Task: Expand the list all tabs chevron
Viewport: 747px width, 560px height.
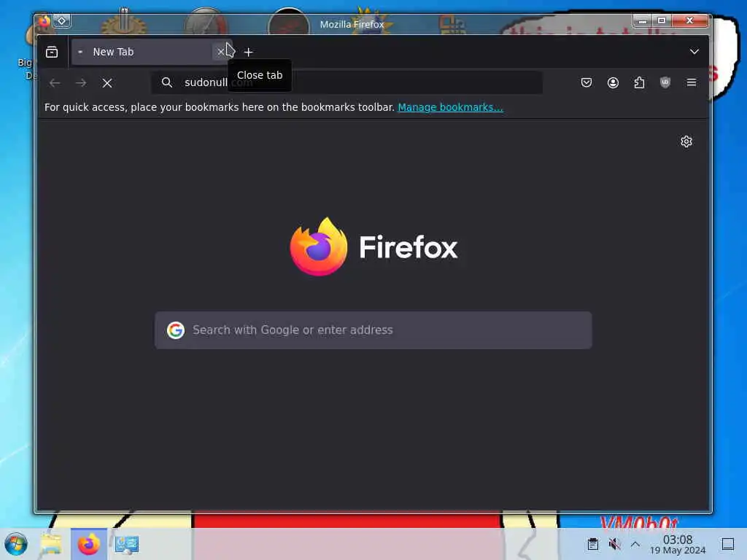Action: (x=694, y=52)
